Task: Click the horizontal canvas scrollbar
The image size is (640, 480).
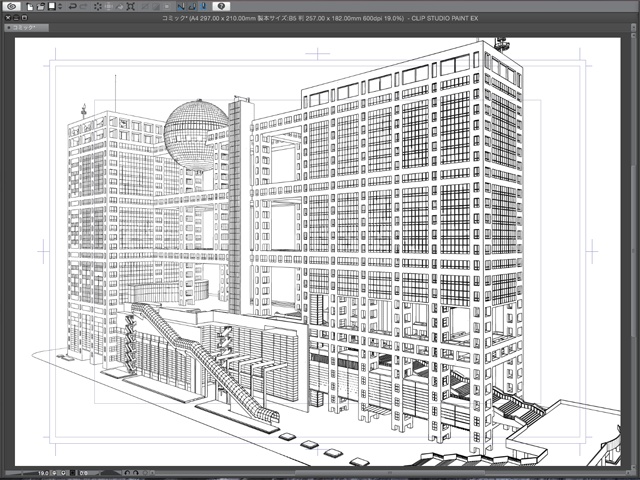Action: click(388, 473)
